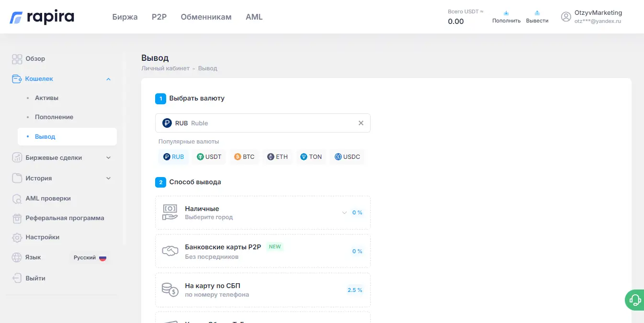
Task: Open the Реферальная программа page
Action: tap(65, 218)
